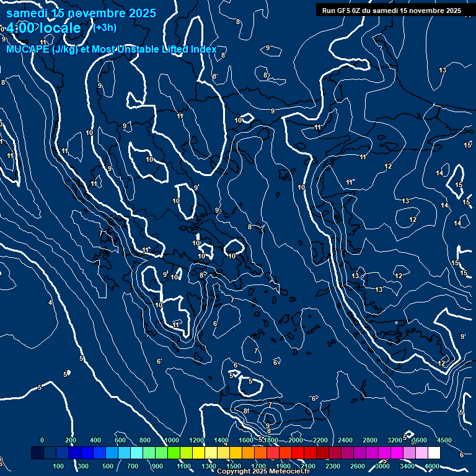476x476 pixels.
Task: Select the violet-pink swatch between 3400 and 3600
Action: coord(409,452)
